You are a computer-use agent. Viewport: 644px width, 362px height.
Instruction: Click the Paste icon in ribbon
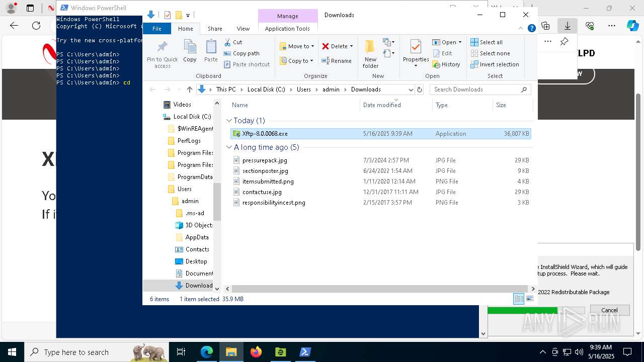point(211,51)
